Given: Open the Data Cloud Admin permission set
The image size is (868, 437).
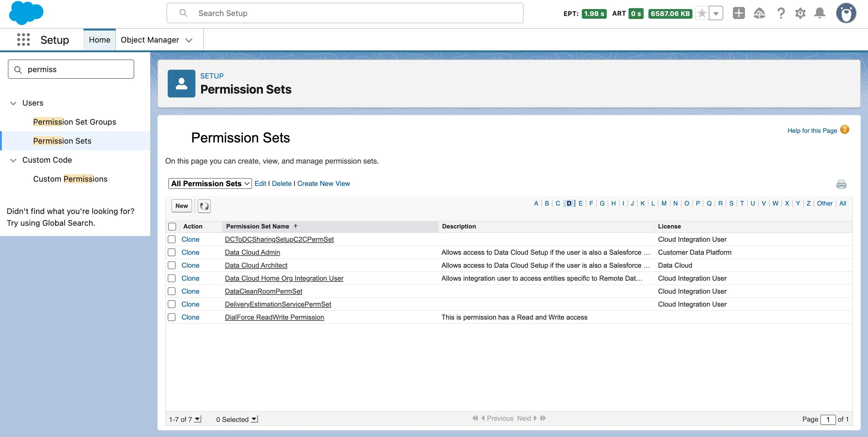Looking at the screenshot, I should click(x=252, y=252).
